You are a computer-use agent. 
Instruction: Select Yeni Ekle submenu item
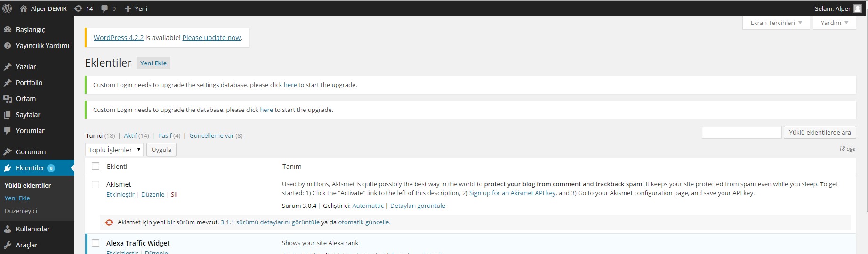pos(17,198)
